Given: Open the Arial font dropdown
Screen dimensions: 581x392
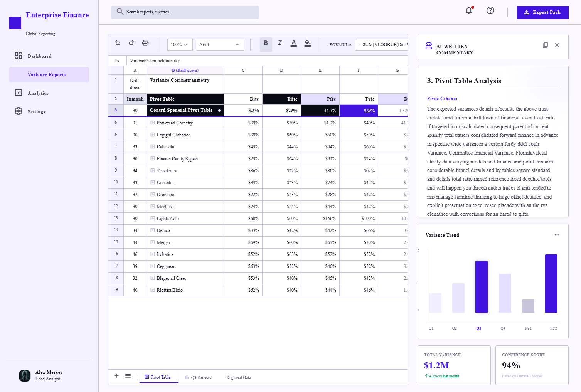Looking at the screenshot, I should 220,45.
